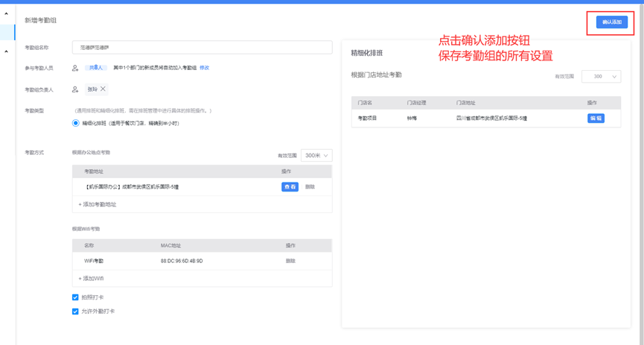The width and height of the screenshot is (644, 345).
Task: Click the 考勤组名称 input field
Action: click(202, 48)
